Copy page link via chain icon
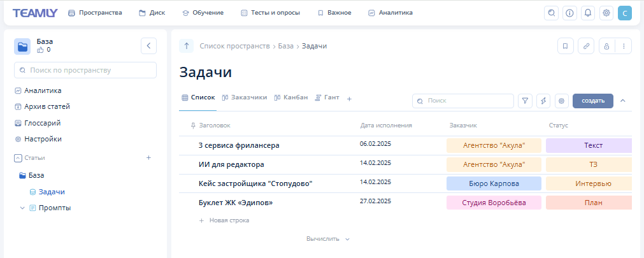Screen dimensions: 644x258 587,46
